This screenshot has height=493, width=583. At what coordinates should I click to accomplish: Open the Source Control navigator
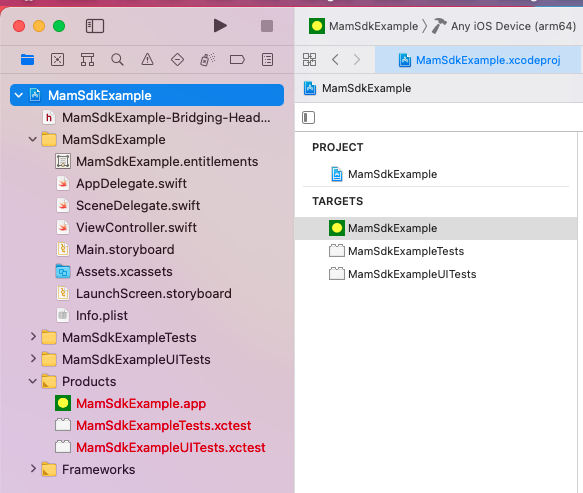58,59
